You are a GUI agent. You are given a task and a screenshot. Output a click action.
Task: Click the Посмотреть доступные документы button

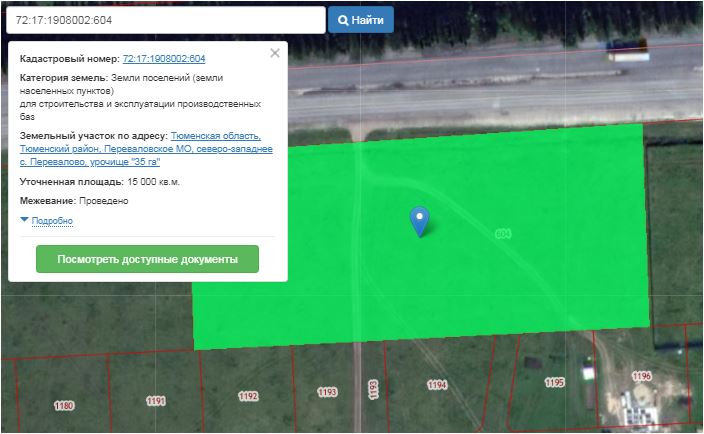(147, 259)
